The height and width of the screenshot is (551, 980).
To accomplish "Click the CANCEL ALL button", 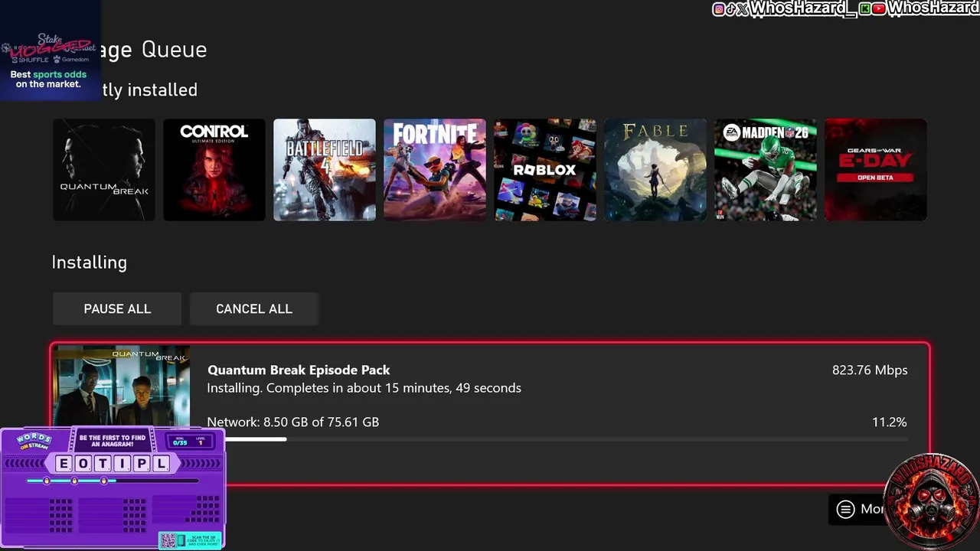I will click(x=254, y=309).
